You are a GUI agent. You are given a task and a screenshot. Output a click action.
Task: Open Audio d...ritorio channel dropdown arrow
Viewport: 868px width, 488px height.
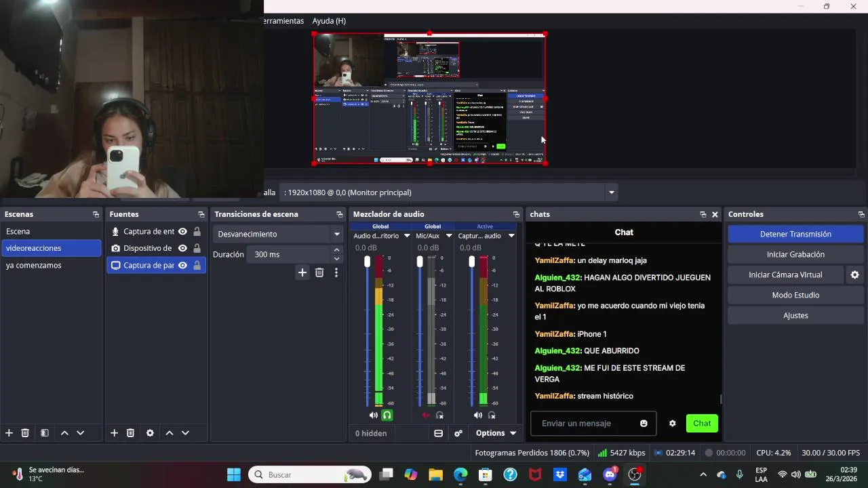(407, 236)
